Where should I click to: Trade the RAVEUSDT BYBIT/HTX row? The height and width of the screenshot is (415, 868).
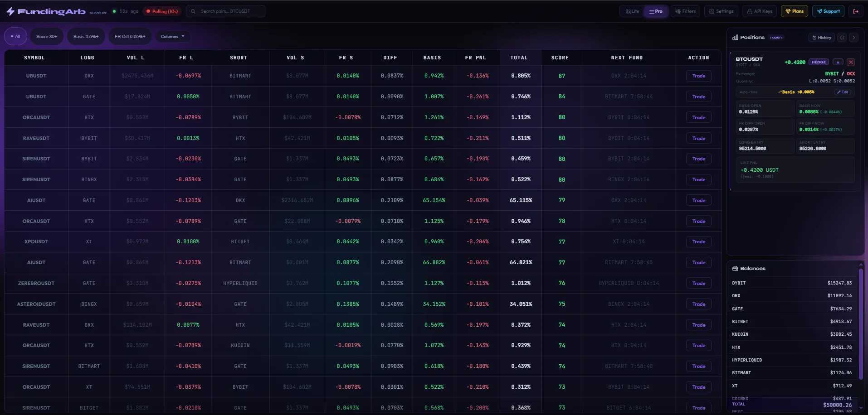698,138
